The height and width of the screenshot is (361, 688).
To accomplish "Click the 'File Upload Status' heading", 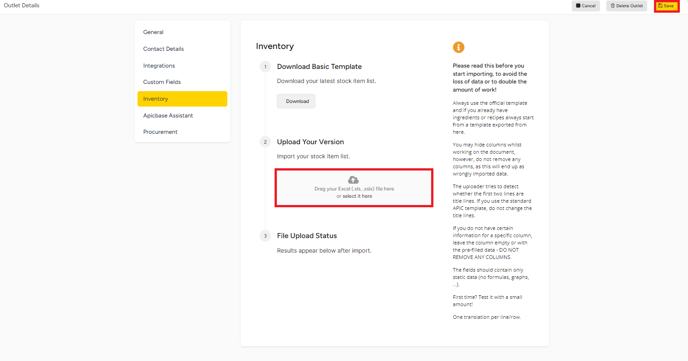I will pyautogui.click(x=307, y=236).
